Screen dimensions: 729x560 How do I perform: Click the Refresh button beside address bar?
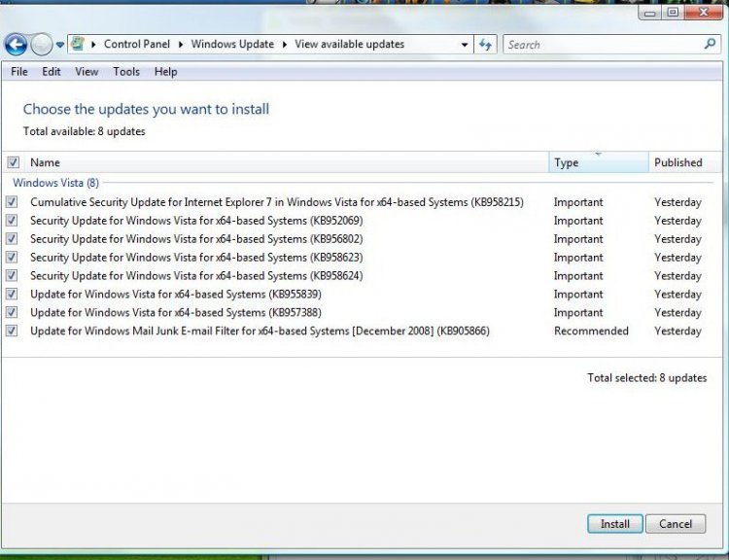click(x=485, y=45)
